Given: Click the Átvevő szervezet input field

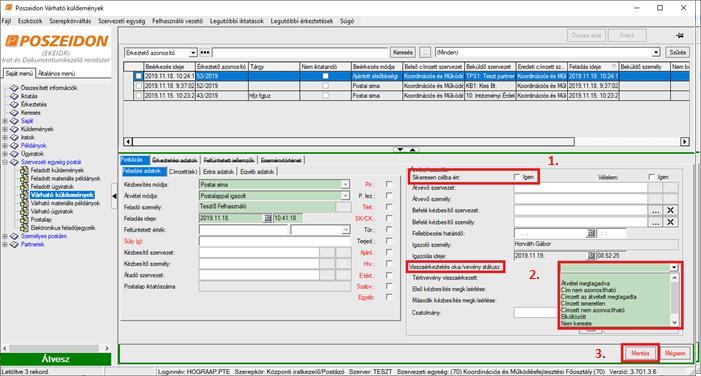Looking at the screenshot, I should [581, 188].
